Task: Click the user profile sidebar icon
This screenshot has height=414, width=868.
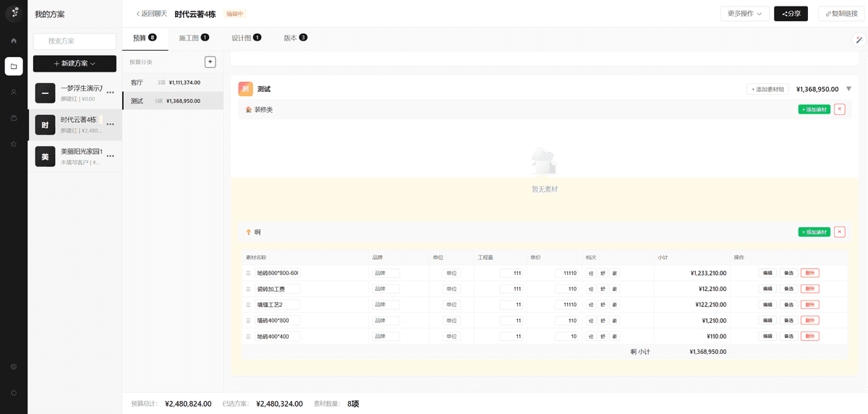Action: point(13,92)
